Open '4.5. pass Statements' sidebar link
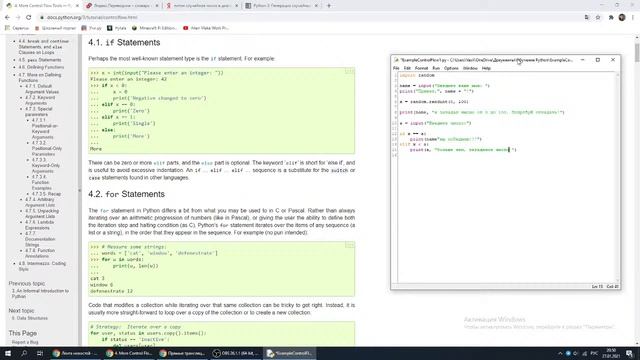The height and width of the screenshot is (360, 640). [40, 60]
